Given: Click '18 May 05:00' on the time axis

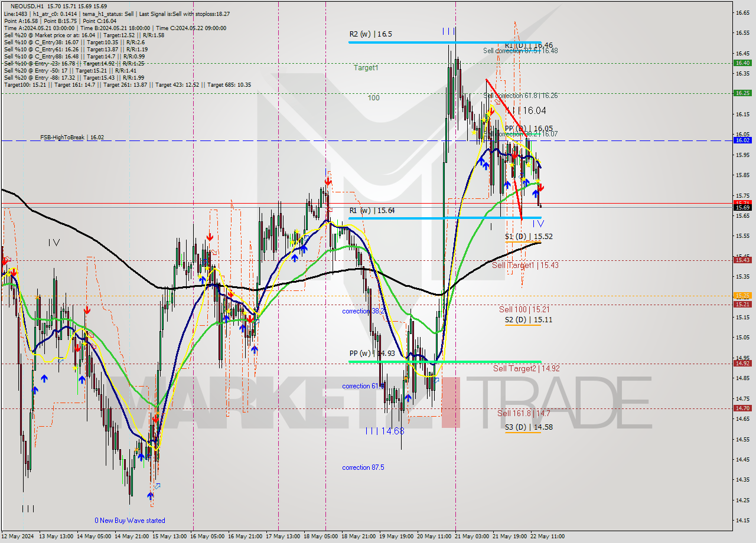Looking at the screenshot, I should tap(322, 537).
